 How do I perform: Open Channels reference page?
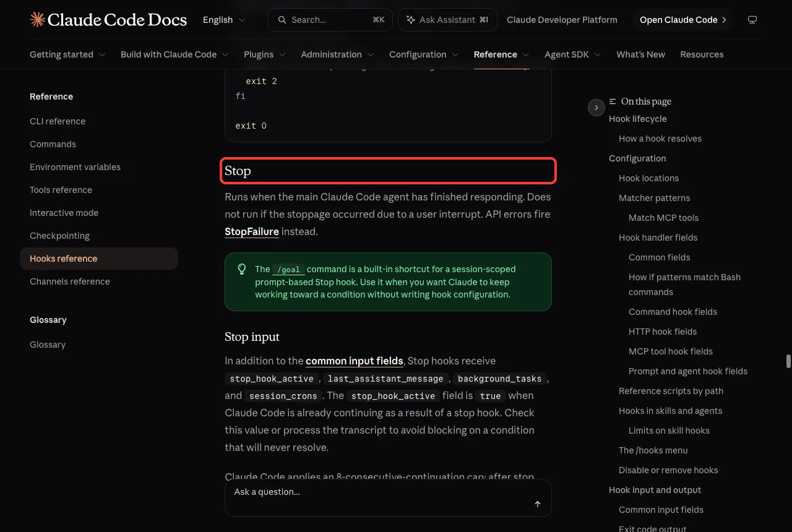pyautogui.click(x=69, y=281)
